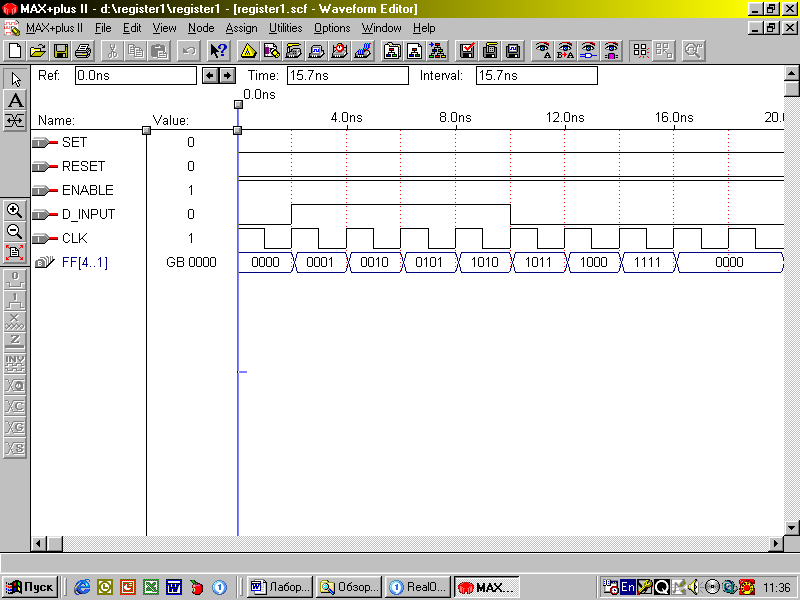This screenshot has width=800, height=600.
Task: Click the Fit in Window tool
Action: (x=15, y=252)
